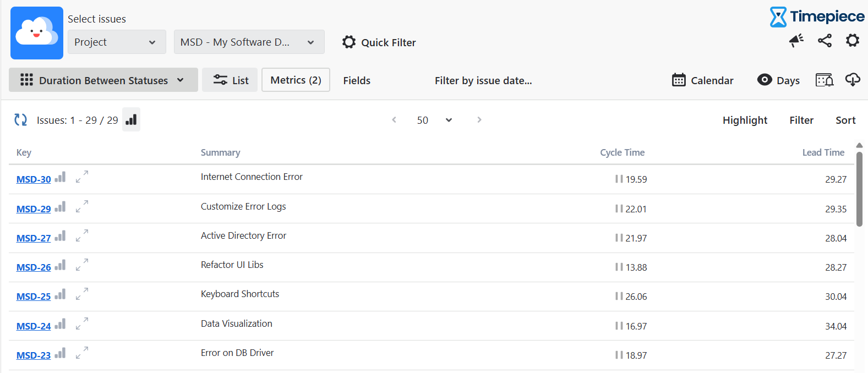This screenshot has height=373, width=868.
Task: Click the Keyboard Shortcuts summary
Action: (240, 294)
